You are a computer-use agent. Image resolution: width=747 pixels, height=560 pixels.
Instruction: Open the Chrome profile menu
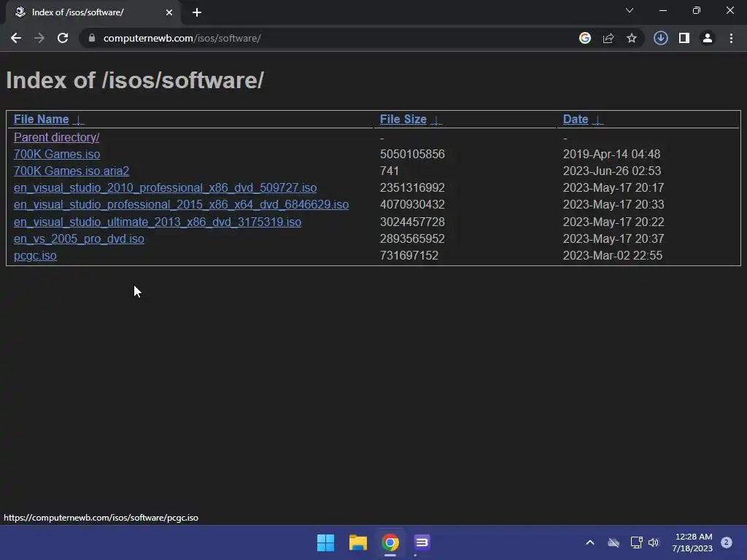708,38
